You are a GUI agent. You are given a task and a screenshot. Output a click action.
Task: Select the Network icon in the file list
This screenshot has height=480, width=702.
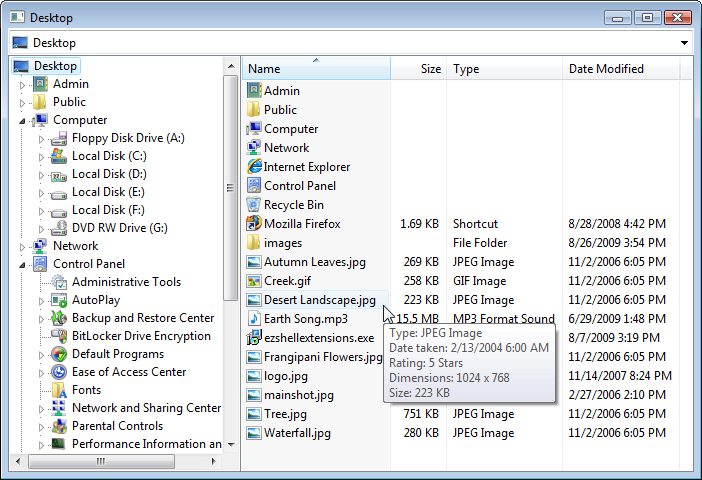pos(254,148)
